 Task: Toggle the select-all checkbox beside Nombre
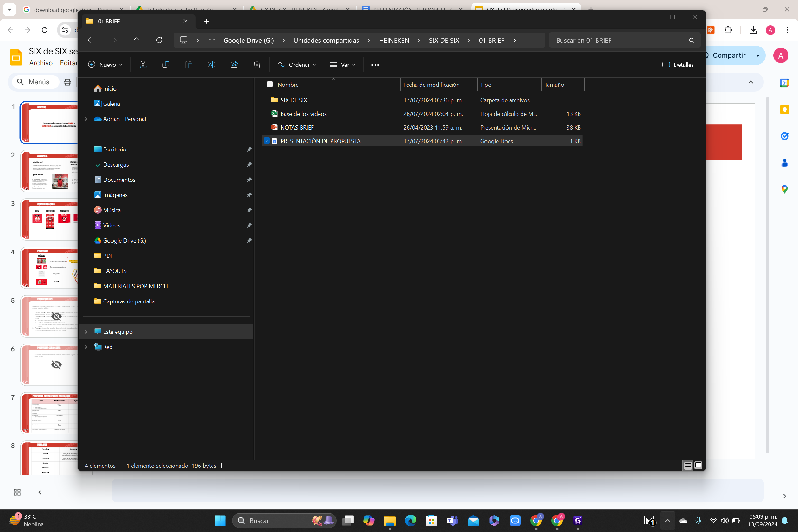[x=270, y=85]
